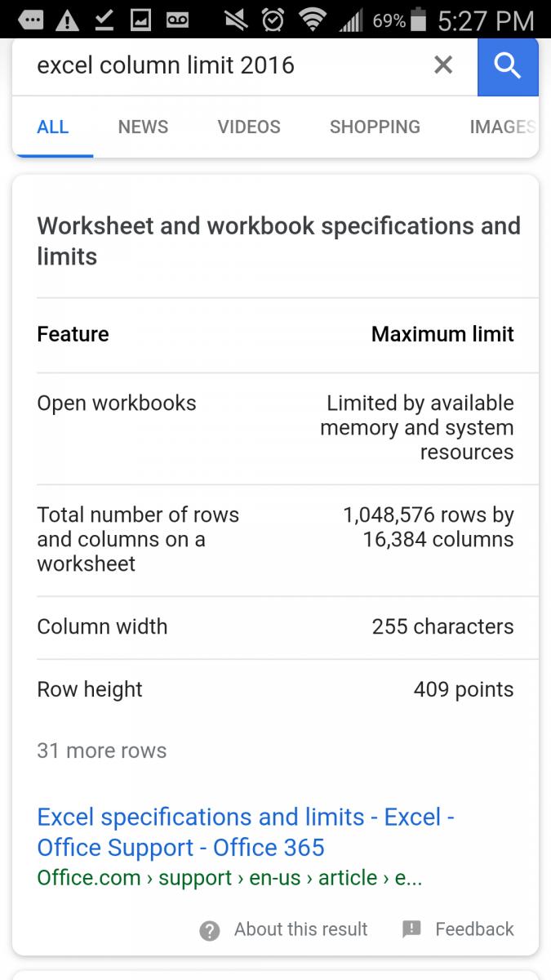Screen dimensions: 551x980
Task: Tap the warning triangle notification icon
Action: (x=68, y=20)
